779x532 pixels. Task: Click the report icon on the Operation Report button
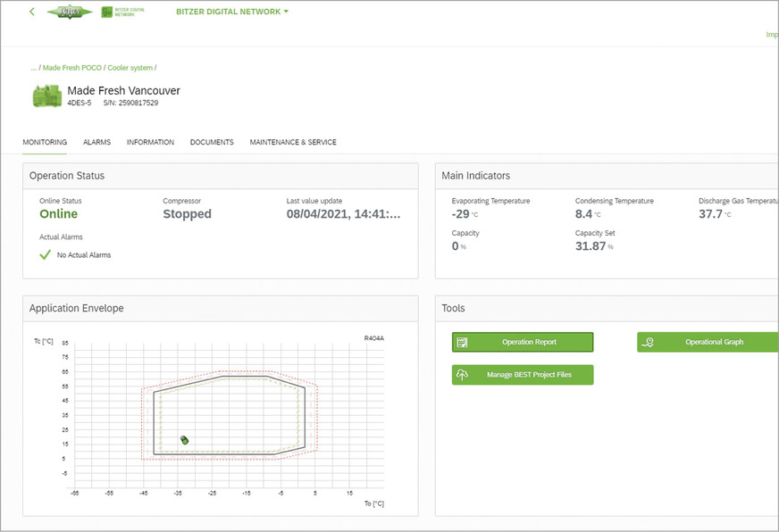[463, 342]
